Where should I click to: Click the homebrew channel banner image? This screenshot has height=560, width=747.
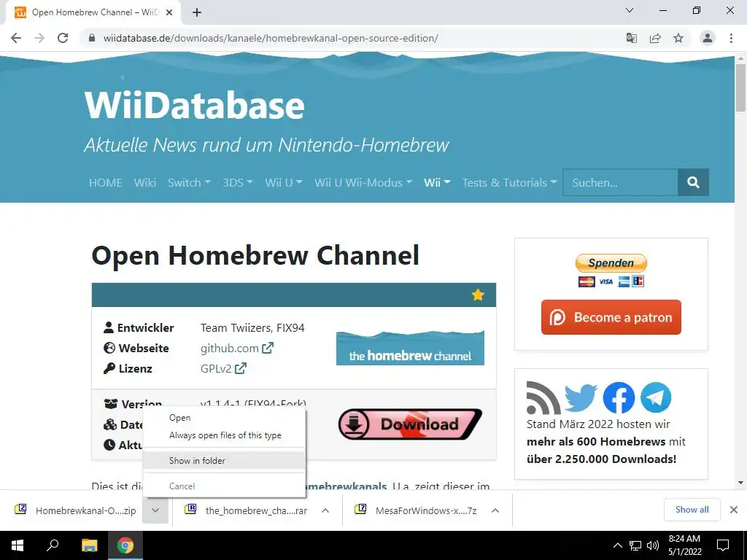pos(410,348)
